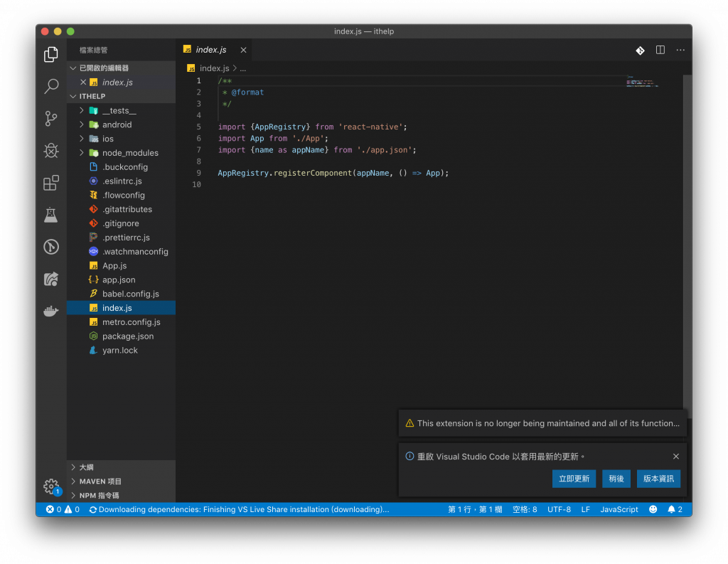Click the Downloading dependencies status item
The width and height of the screenshot is (728, 564).
click(239, 510)
